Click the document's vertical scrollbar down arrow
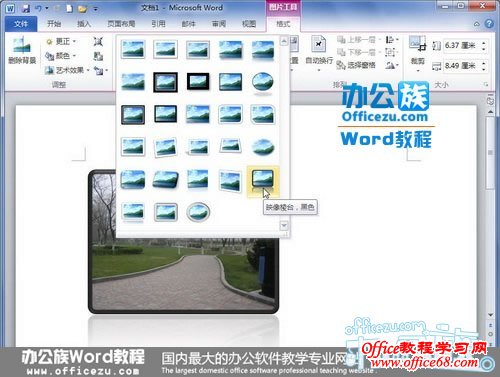Viewport: 500px width, 377px height. click(x=490, y=314)
